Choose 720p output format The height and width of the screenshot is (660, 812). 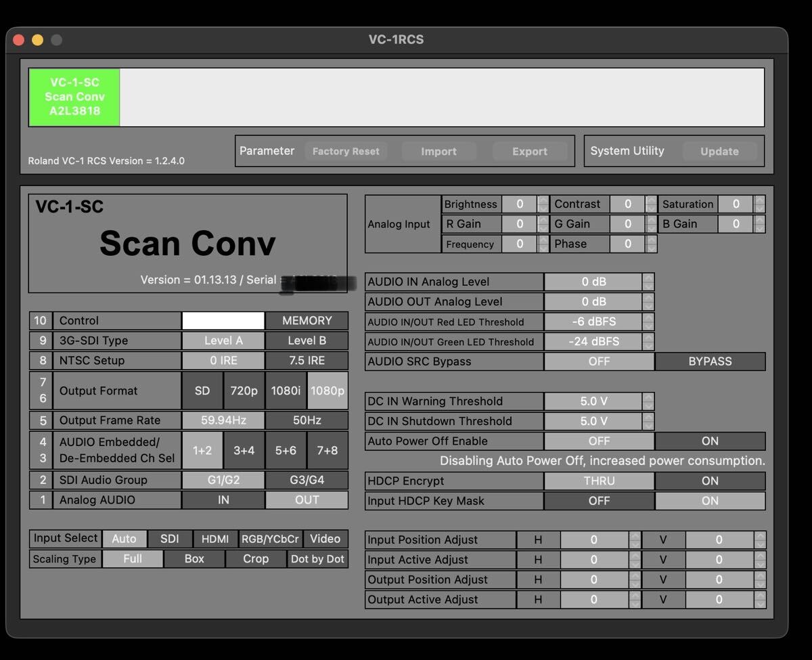pyautogui.click(x=244, y=391)
